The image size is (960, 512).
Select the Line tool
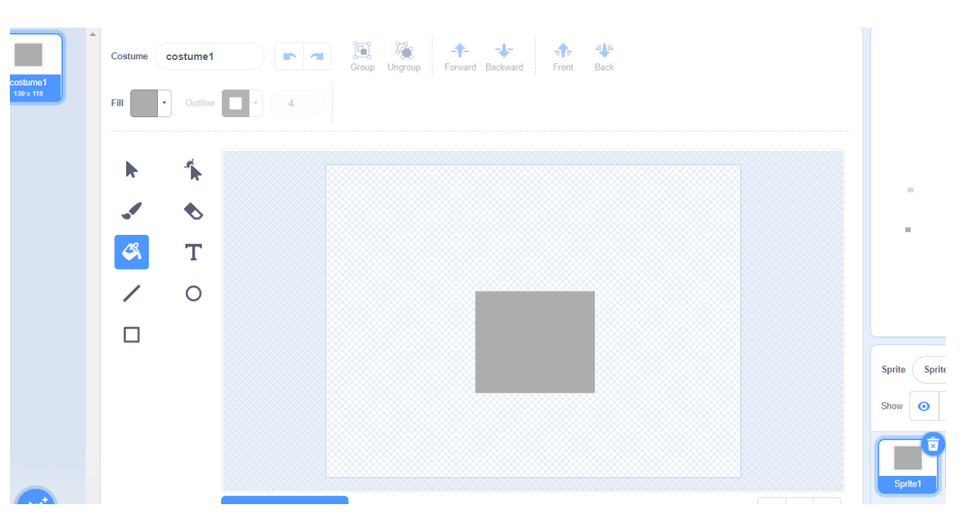click(132, 293)
